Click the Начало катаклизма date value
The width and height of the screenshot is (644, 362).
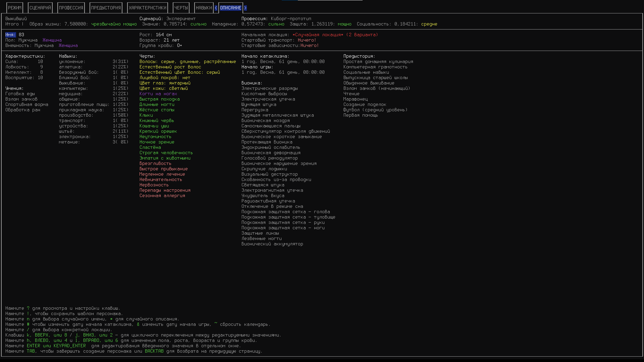(283, 62)
